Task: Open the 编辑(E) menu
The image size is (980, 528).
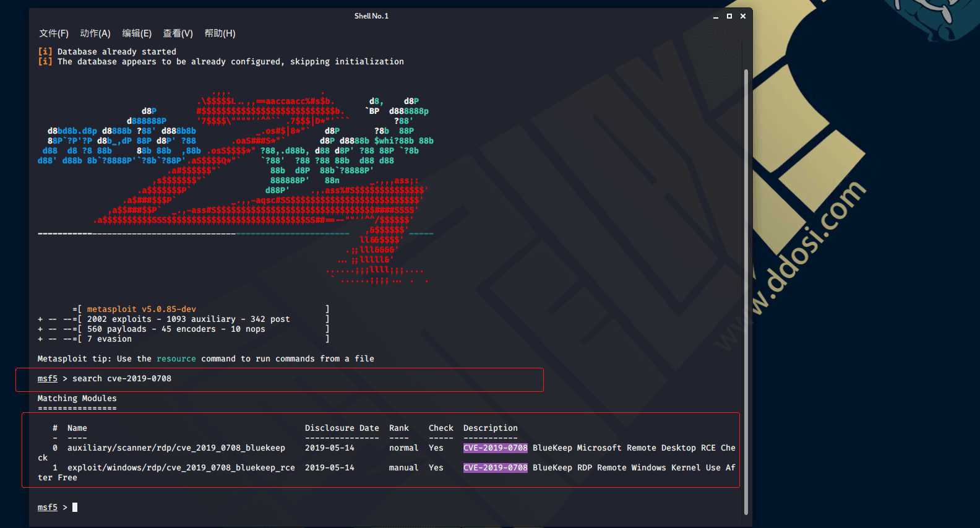Action: [137, 33]
